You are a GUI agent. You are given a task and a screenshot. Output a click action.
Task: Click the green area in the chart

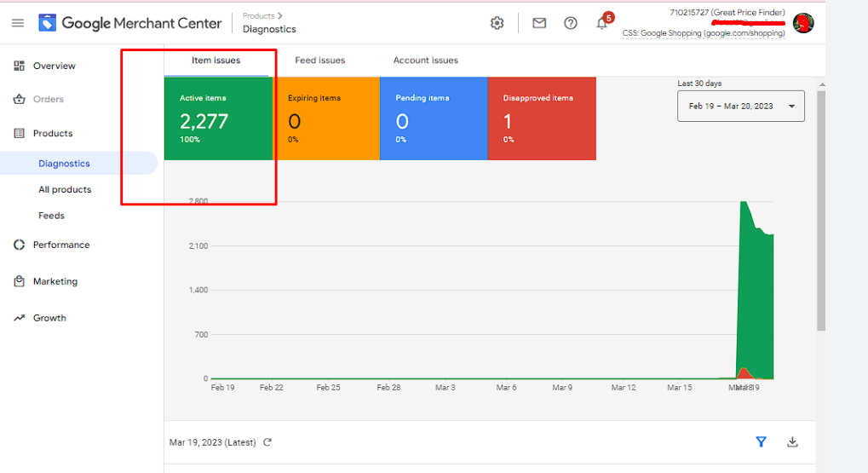pyautogui.click(x=756, y=299)
